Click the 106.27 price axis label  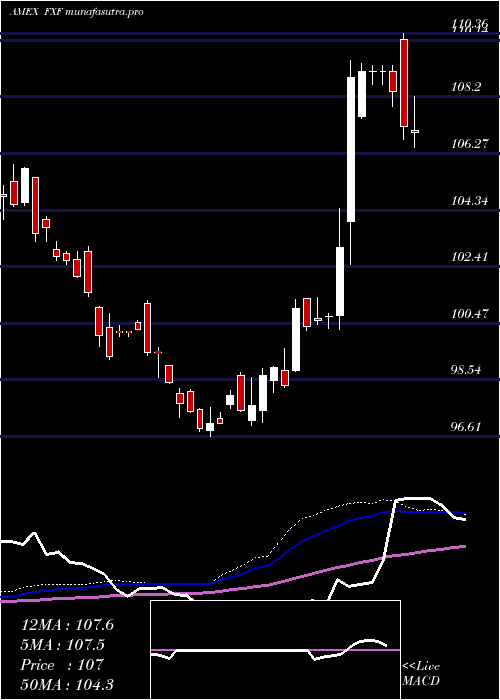tap(469, 143)
